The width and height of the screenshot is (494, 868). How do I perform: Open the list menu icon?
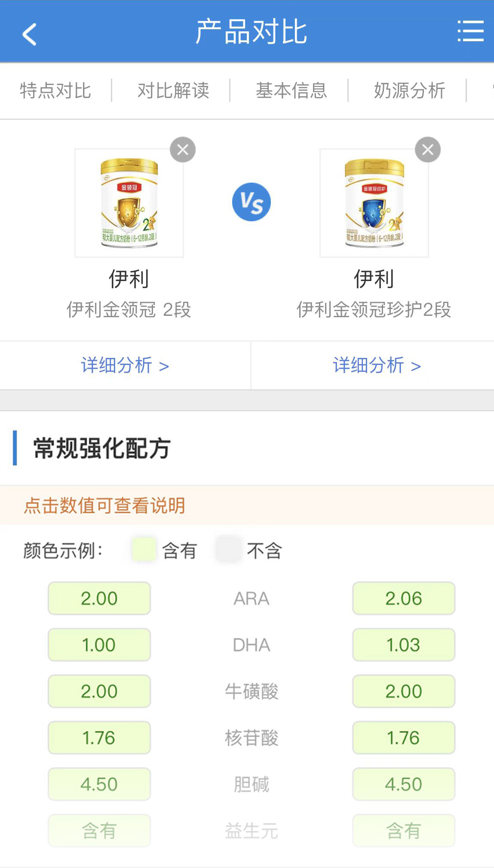(x=470, y=31)
